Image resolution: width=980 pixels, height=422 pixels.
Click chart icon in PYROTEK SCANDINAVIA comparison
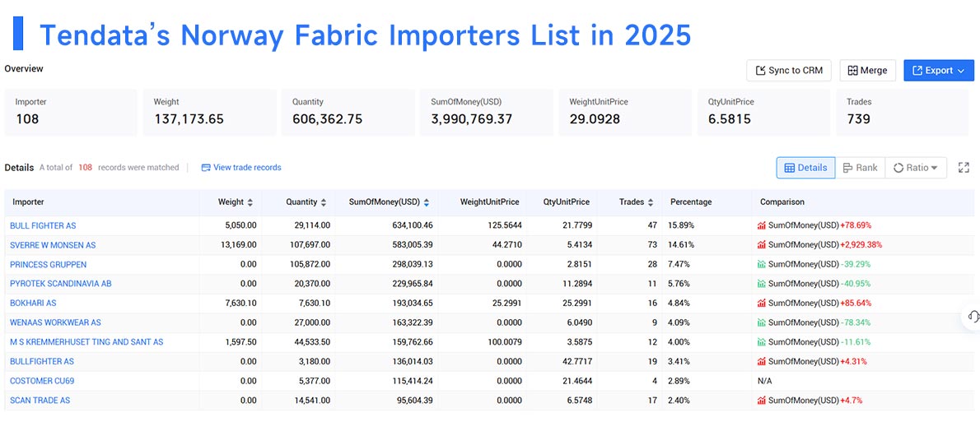pos(762,284)
